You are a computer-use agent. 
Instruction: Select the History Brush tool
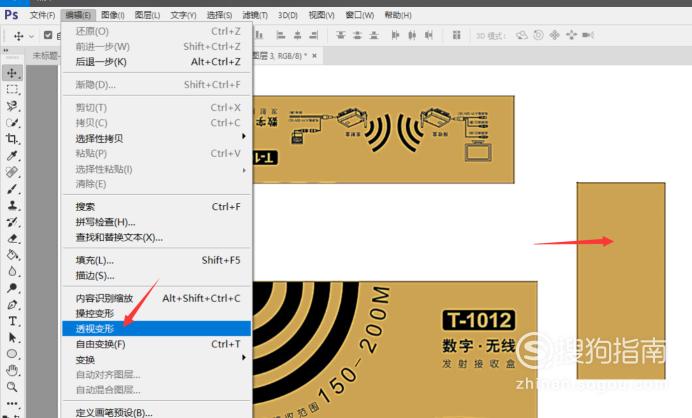12,222
